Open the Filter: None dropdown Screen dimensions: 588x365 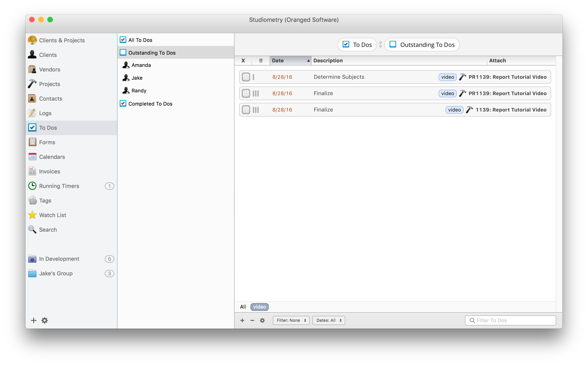click(291, 320)
